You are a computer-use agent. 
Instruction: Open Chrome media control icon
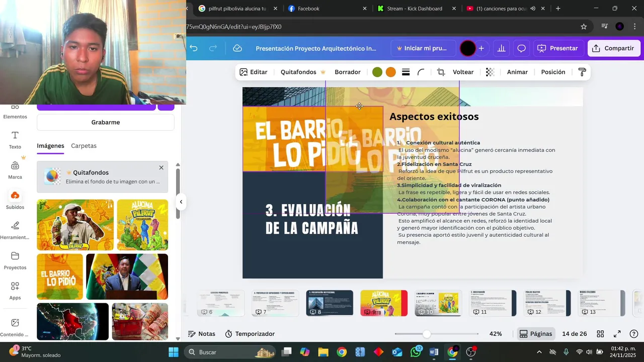[x=605, y=27]
